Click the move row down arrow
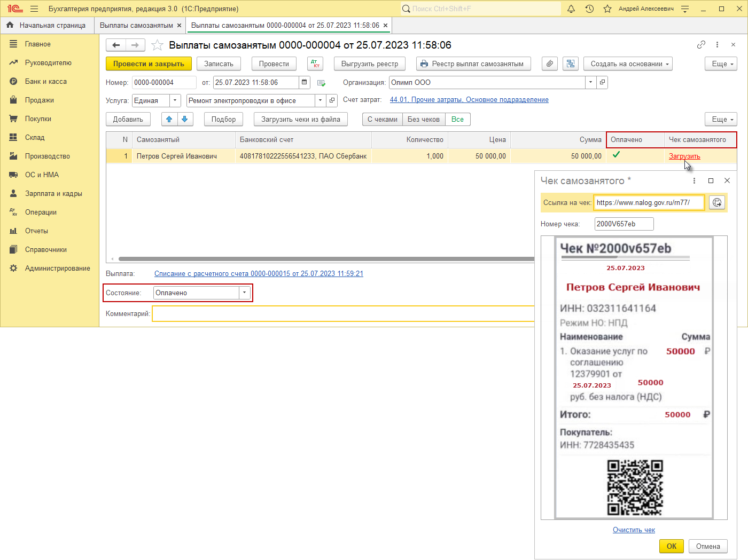This screenshot has height=560, width=748. [x=185, y=119]
